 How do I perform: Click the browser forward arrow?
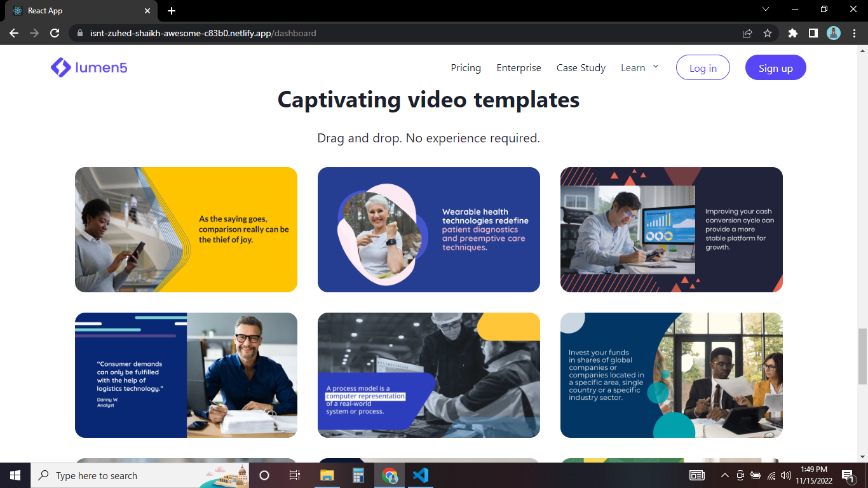34,33
